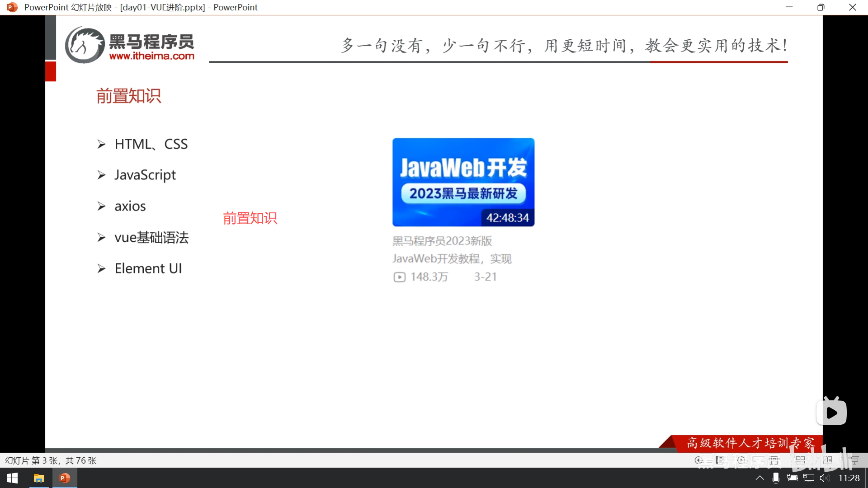The height and width of the screenshot is (488, 868).
Task: Click the Slide Show view icon
Action: tap(854, 460)
